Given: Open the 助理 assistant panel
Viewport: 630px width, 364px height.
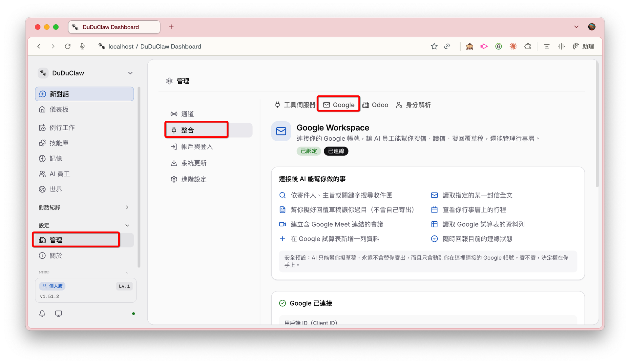Looking at the screenshot, I should pyautogui.click(x=583, y=47).
